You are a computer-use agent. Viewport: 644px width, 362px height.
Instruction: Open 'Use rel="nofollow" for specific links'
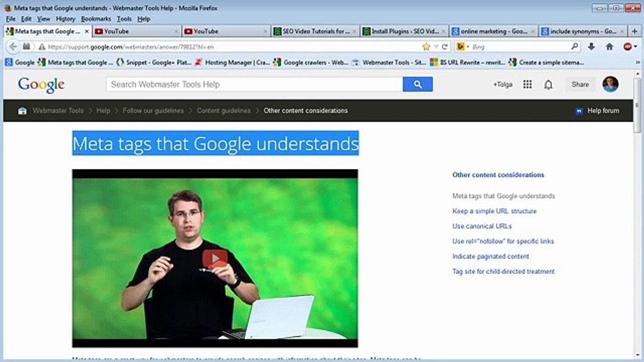pyautogui.click(x=503, y=241)
